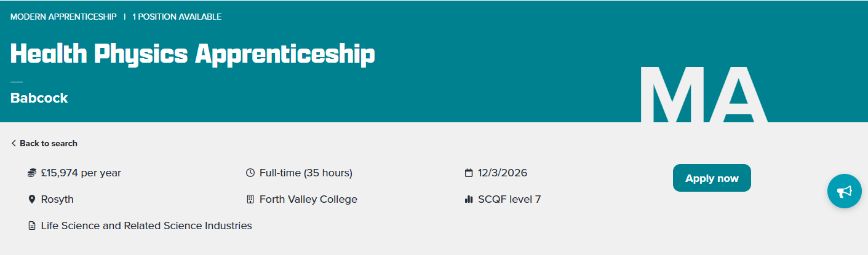
Task: Click the back chevron arrow icon
Action: click(x=14, y=144)
